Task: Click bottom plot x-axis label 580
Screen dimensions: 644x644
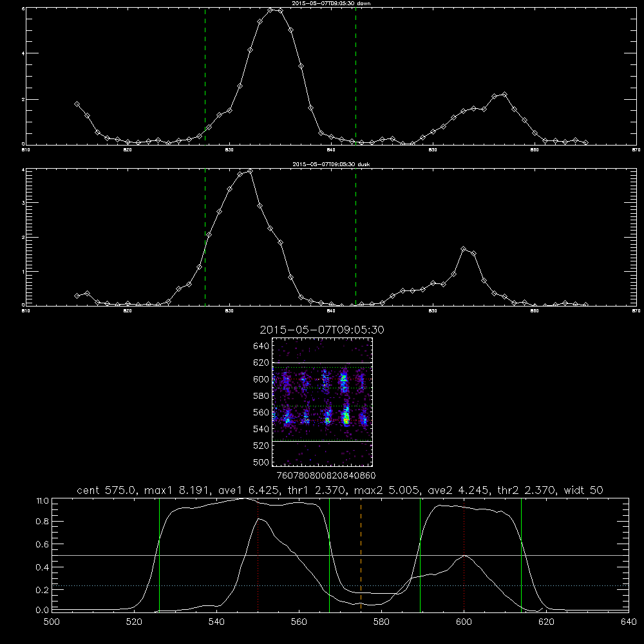Action: [381, 621]
